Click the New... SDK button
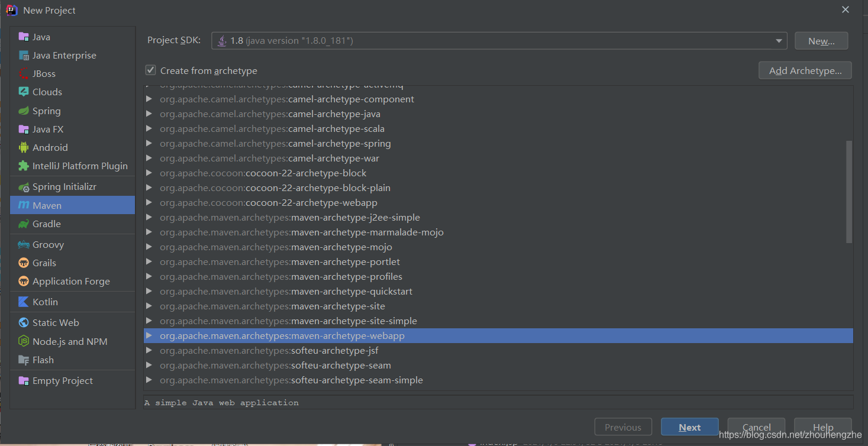Image resolution: width=868 pixels, height=446 pixels. click(821, 41)
